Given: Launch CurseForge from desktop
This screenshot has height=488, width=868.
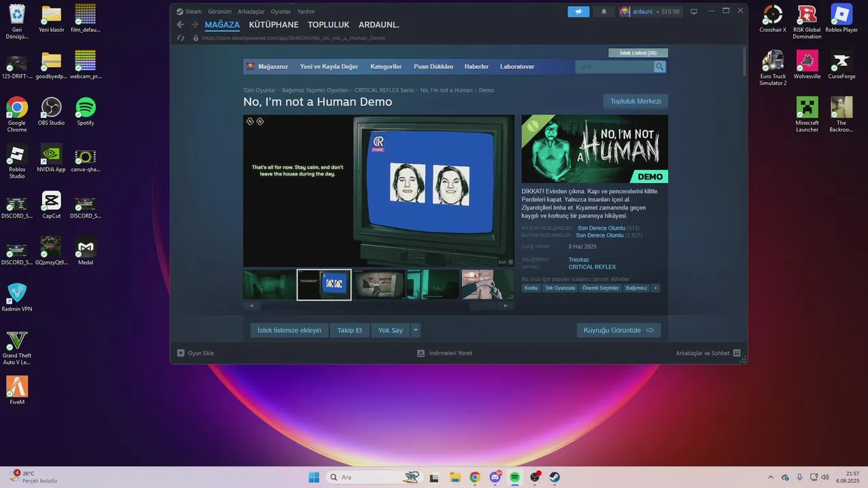Looking at the screenshot, I should coord(842,65).
